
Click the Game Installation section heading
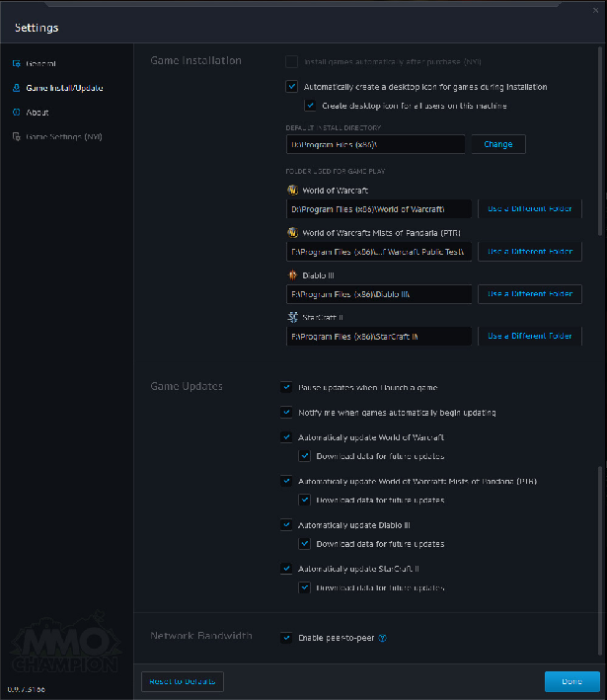point(196,60)
